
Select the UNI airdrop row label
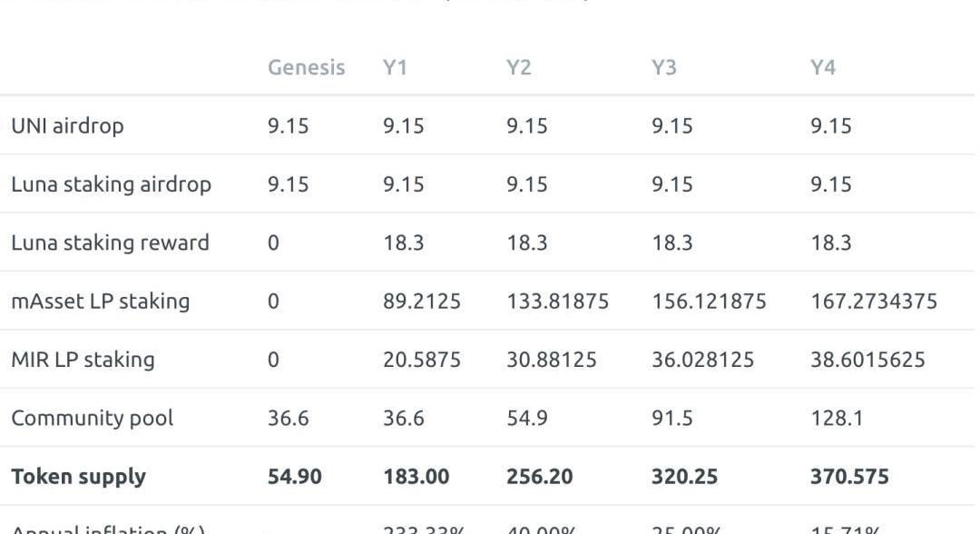click(67, 126)
